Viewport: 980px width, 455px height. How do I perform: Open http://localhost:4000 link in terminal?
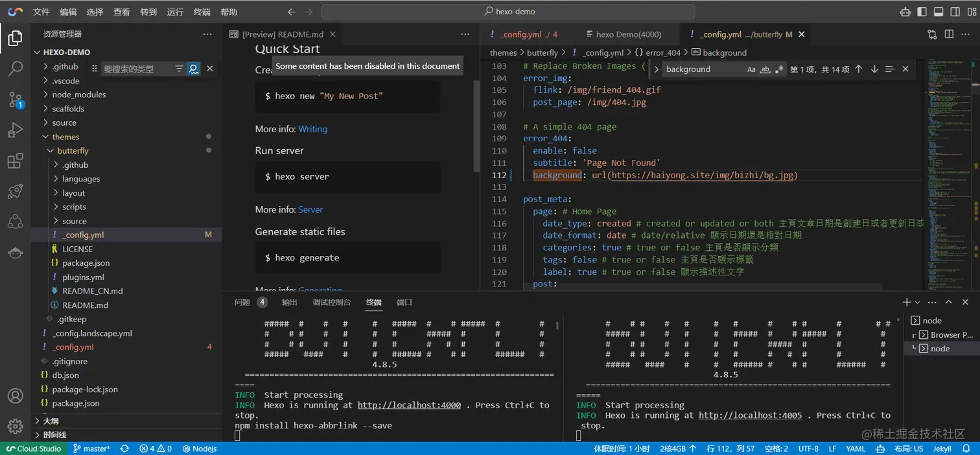point(409,405)
